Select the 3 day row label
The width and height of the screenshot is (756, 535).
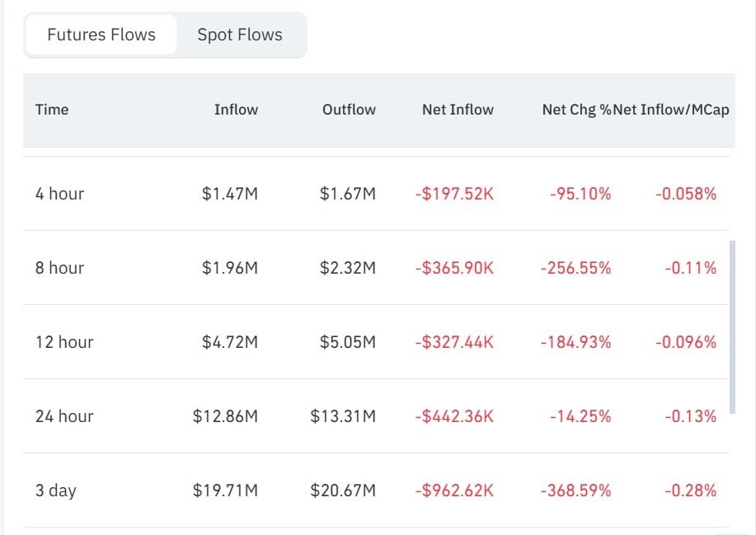point(55,490)
